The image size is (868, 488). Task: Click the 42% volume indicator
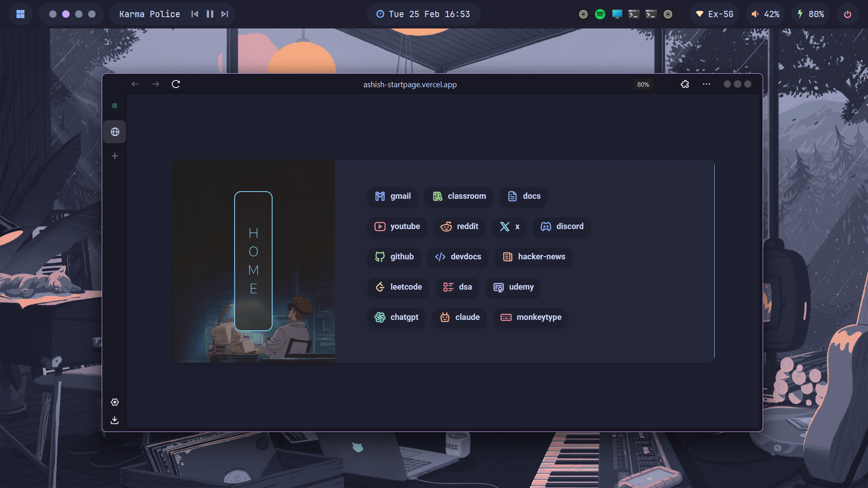click(x=765, y=14)
